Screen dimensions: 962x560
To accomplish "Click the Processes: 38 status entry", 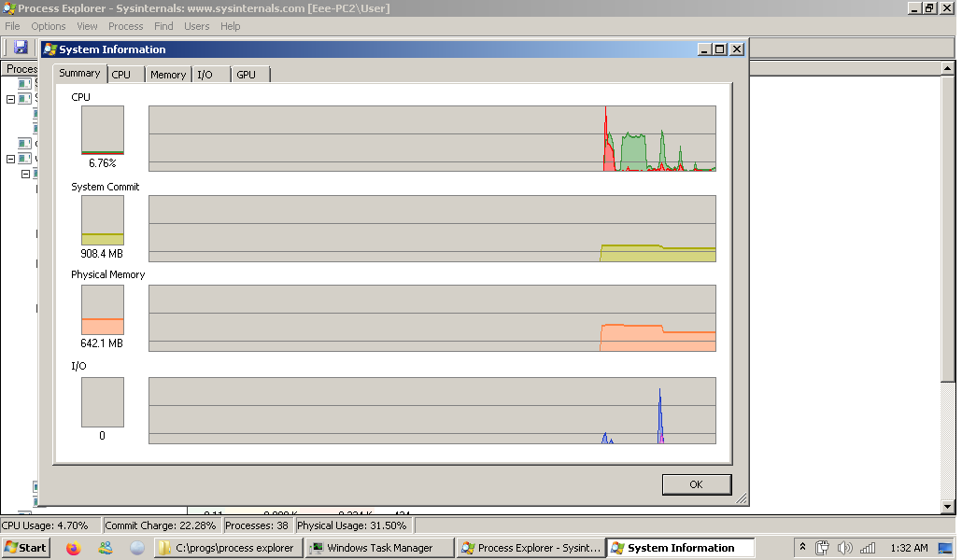I will click(257, 525).
